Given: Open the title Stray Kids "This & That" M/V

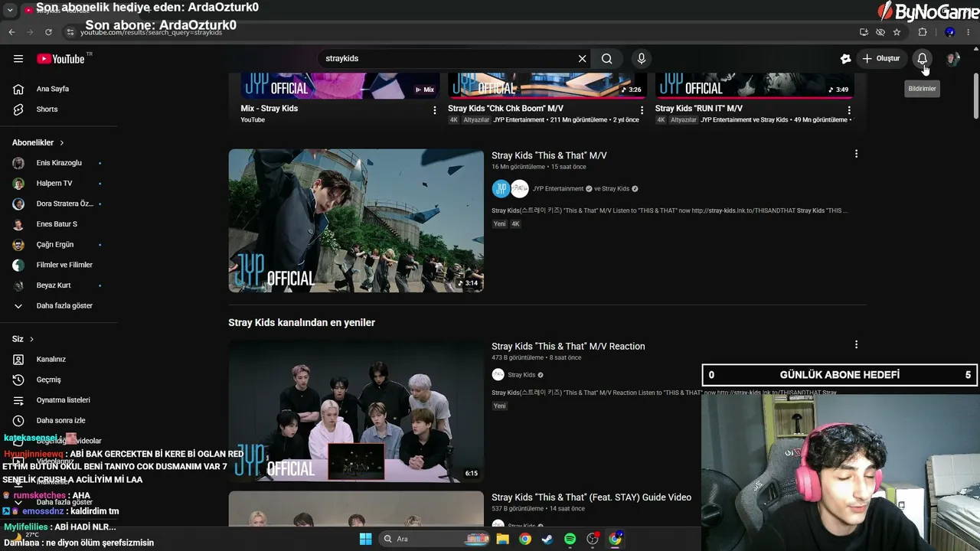Looking at the screenshot, I should (549, 155).
